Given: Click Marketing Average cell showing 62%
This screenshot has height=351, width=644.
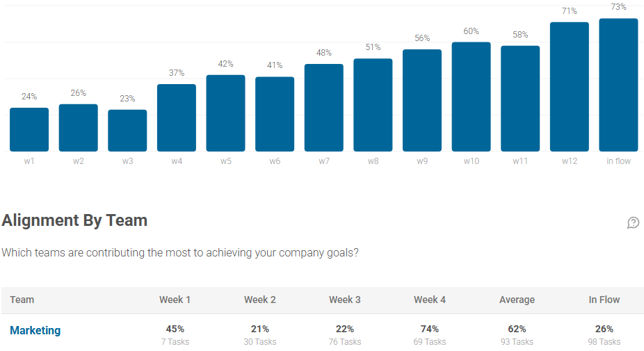Looking at the screenshot, I should tap(517, 329).
